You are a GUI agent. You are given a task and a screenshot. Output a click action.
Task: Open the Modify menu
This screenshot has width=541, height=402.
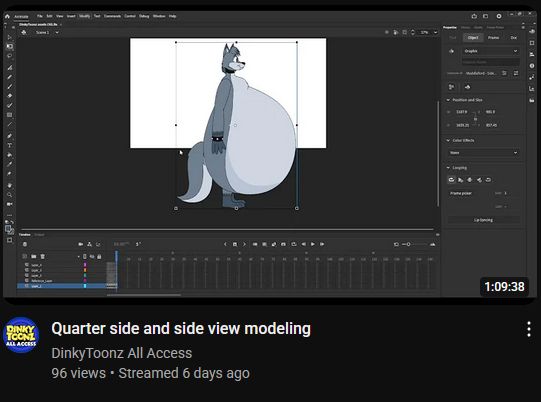pyautogui.click(x=84, y=16)
